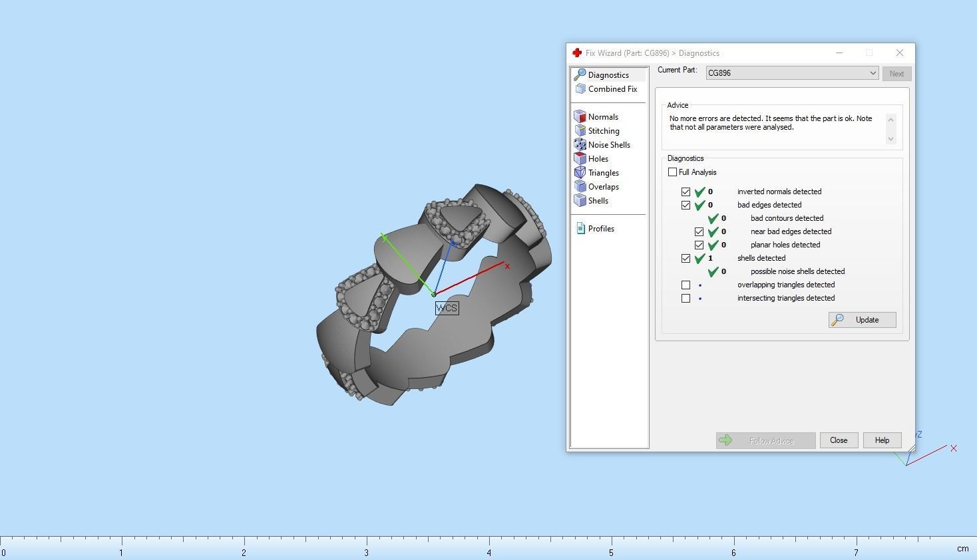Go to Noise Shells section label
The width and height of the screenshot is (977, 560).
click(x=609, y=145)
